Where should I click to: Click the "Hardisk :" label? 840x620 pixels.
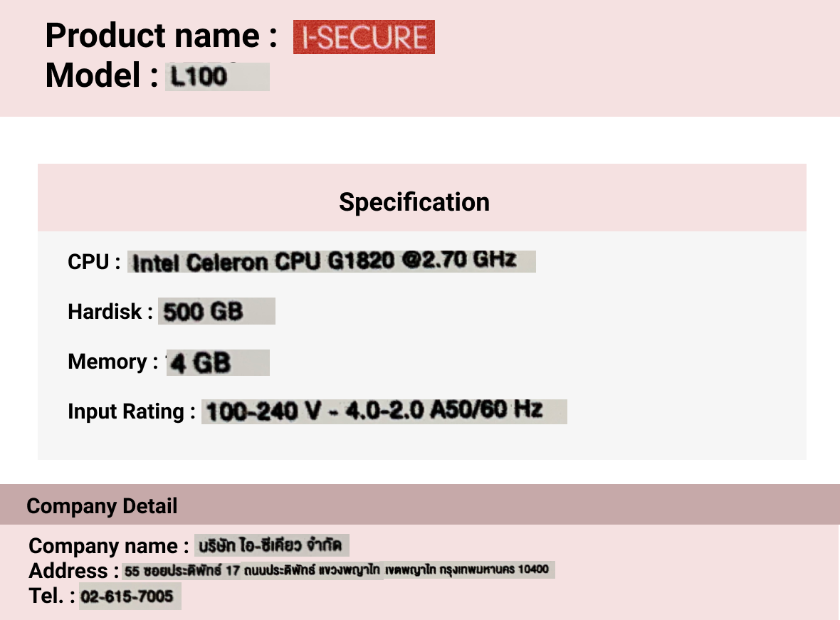pos(110,311)
